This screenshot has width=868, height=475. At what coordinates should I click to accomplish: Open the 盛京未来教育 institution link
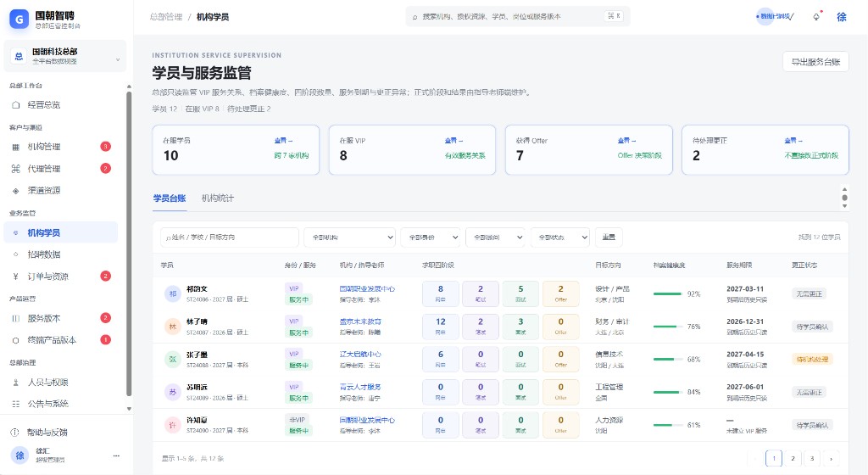(x=359, y=321)
